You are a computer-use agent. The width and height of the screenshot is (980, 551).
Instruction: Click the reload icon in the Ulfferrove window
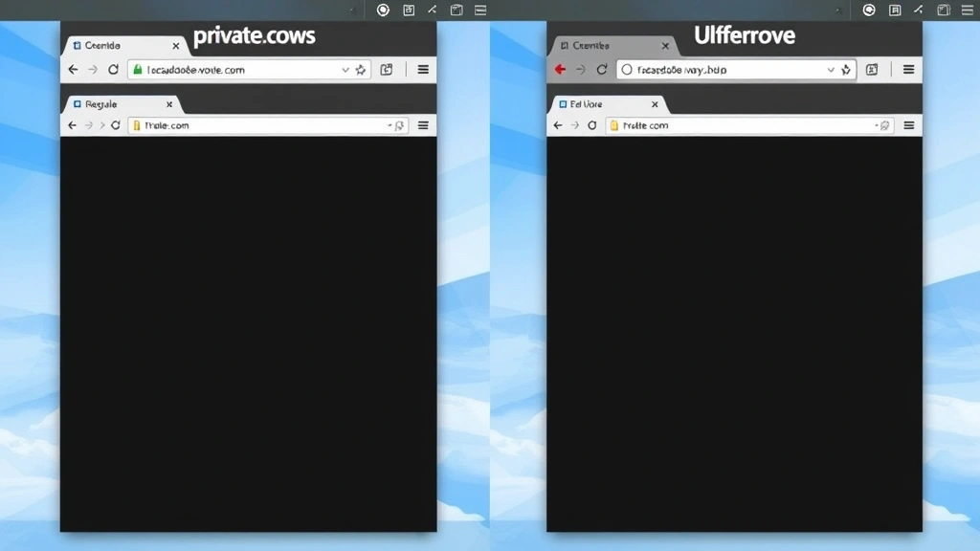pyautogui.click(x=602, y=69)
